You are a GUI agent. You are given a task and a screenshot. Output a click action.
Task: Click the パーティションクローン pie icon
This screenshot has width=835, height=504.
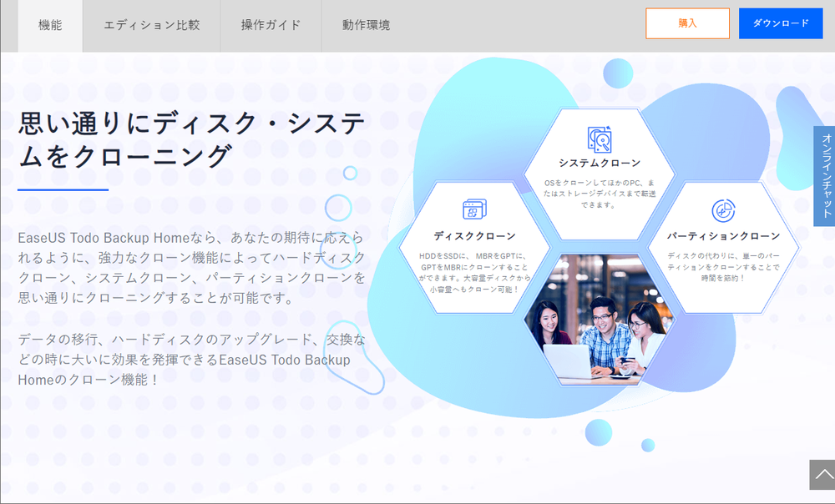[723, 211]
